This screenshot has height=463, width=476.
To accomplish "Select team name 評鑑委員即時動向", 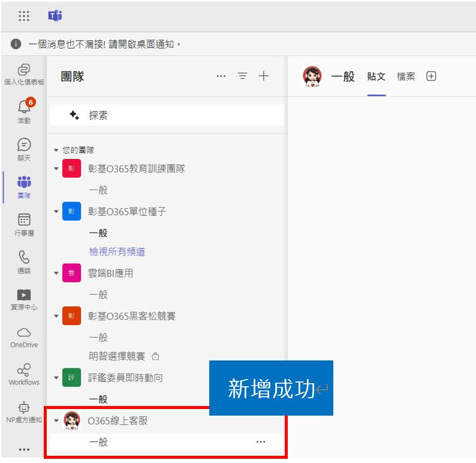I will [x=125, y=378].
